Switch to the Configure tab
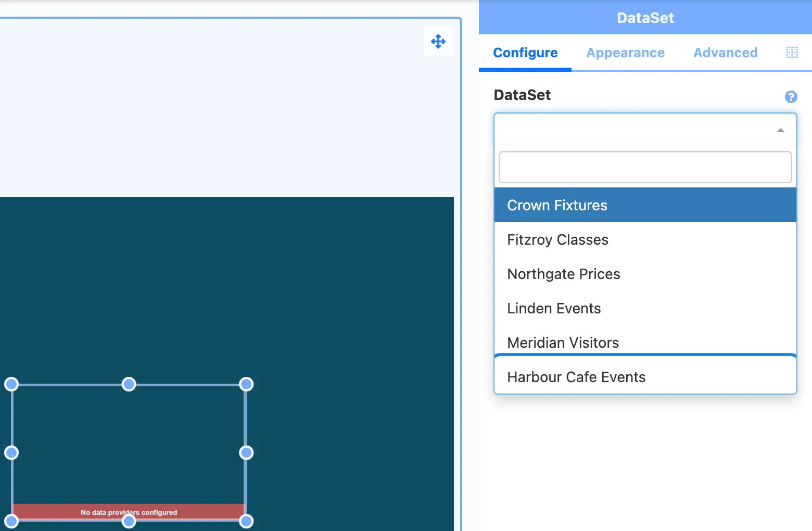 click(525, 53)
